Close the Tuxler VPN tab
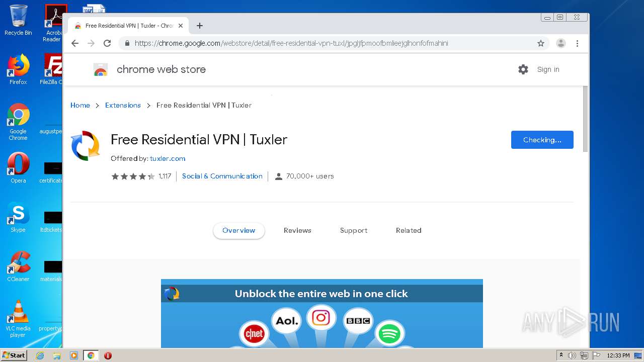The image size is (644, 362). pos(181,26)
